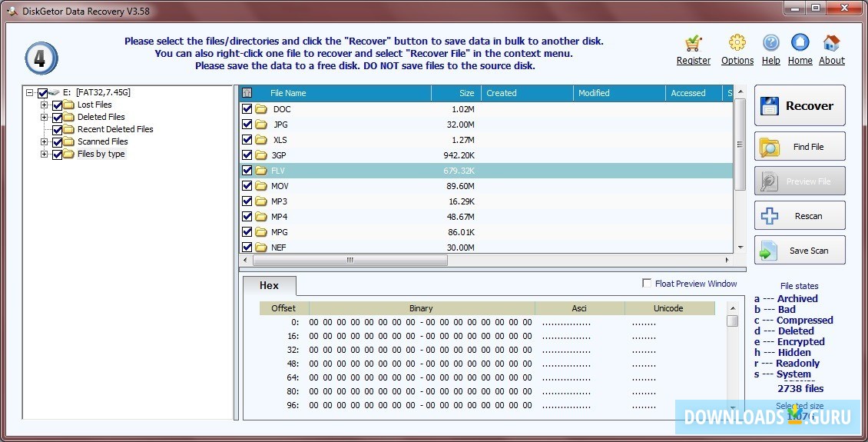Collapse the E: drive tree node

(x=30, y=92)
